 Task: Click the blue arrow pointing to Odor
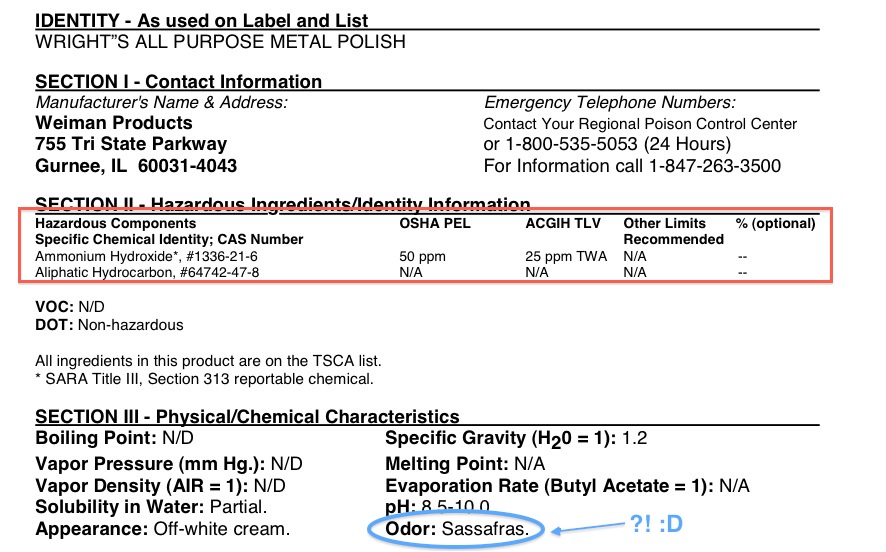[x=588, y=528]
